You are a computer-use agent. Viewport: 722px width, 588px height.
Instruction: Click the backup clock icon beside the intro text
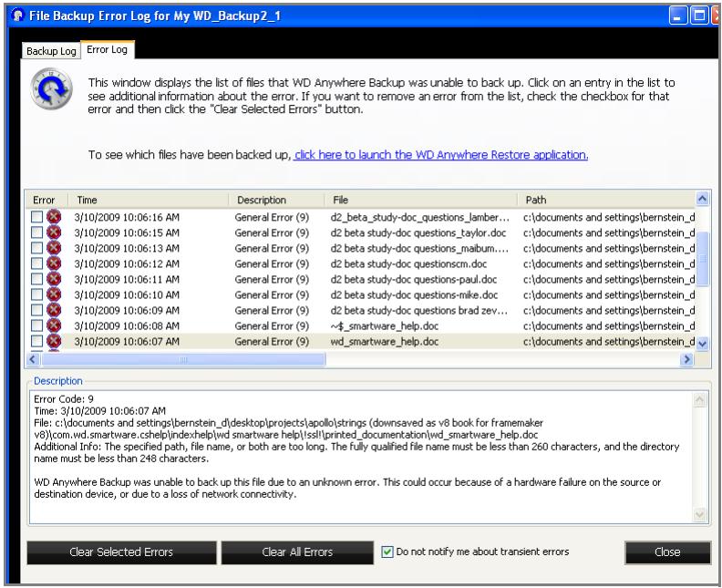pos(51,88)
